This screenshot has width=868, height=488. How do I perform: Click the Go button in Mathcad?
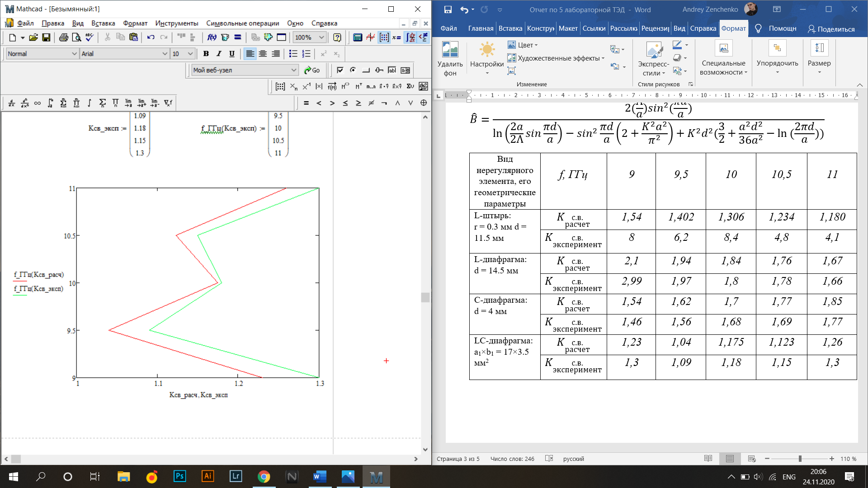click(312, 70)
